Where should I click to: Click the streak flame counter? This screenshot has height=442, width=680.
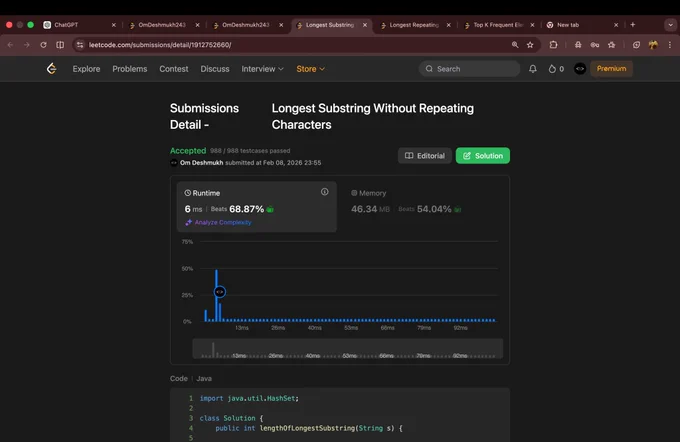[x=556, y=69]
